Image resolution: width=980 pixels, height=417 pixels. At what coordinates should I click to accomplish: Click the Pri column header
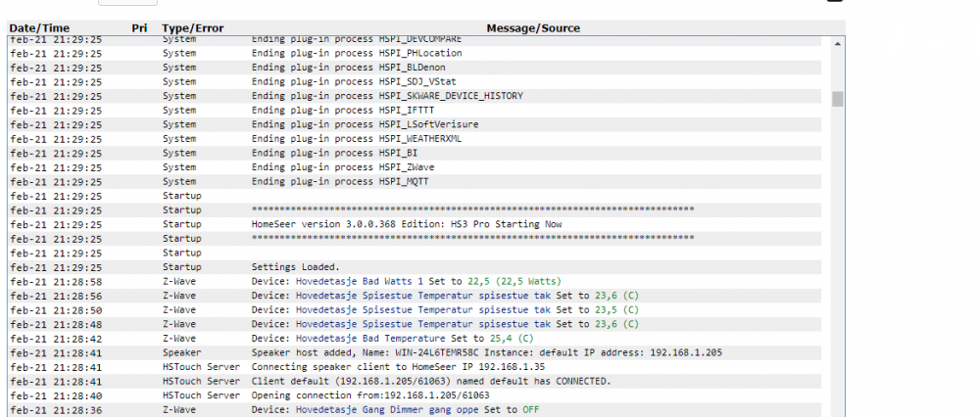(140, 28)
